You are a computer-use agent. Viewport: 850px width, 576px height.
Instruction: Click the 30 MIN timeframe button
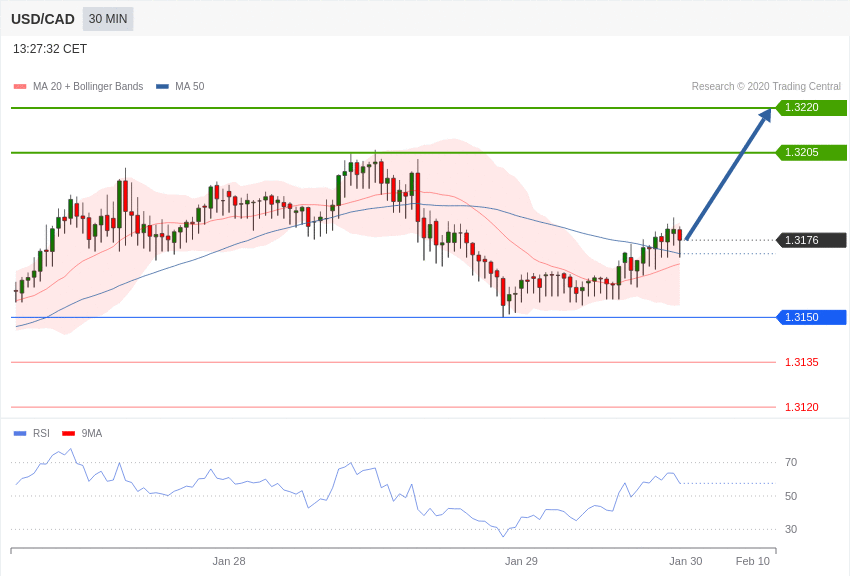point(108,19)
